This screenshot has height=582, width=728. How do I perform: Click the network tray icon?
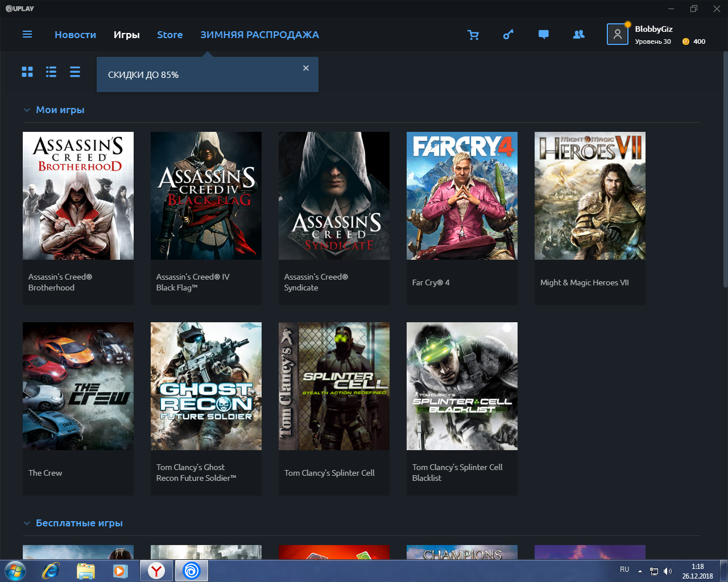click(x=654, y=571)
